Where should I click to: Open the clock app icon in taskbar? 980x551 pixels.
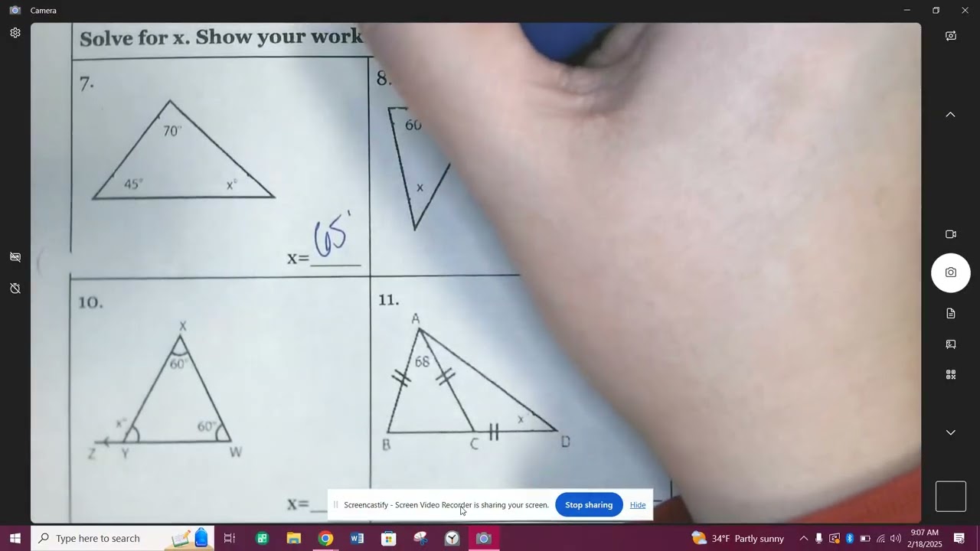452,539
